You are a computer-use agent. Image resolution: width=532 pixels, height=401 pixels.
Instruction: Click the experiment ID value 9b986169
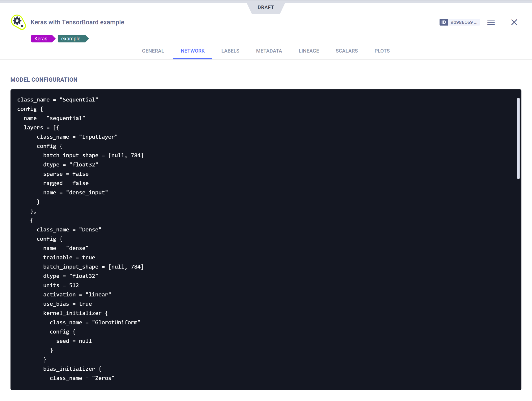point(464,22)
